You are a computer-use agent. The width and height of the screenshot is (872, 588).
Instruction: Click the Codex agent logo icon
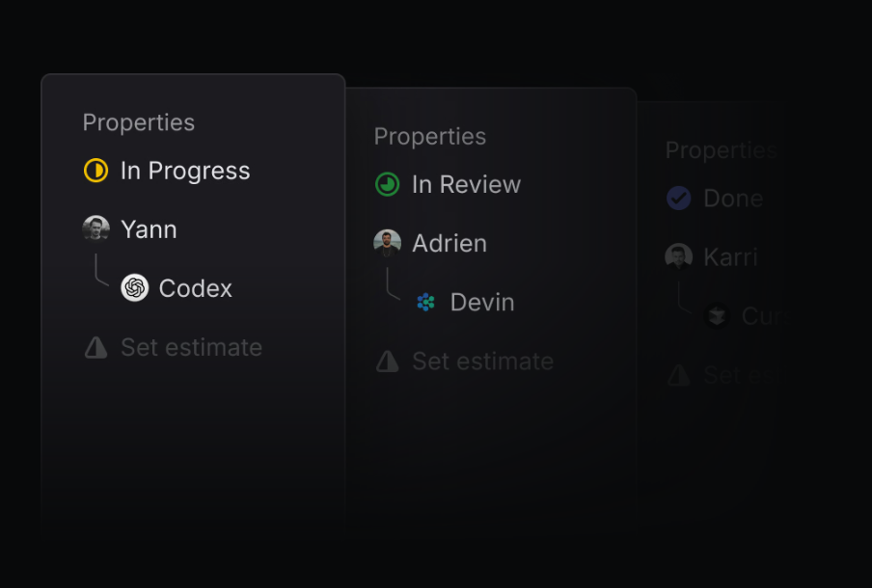pyautogui.click(x=135, y=288)
